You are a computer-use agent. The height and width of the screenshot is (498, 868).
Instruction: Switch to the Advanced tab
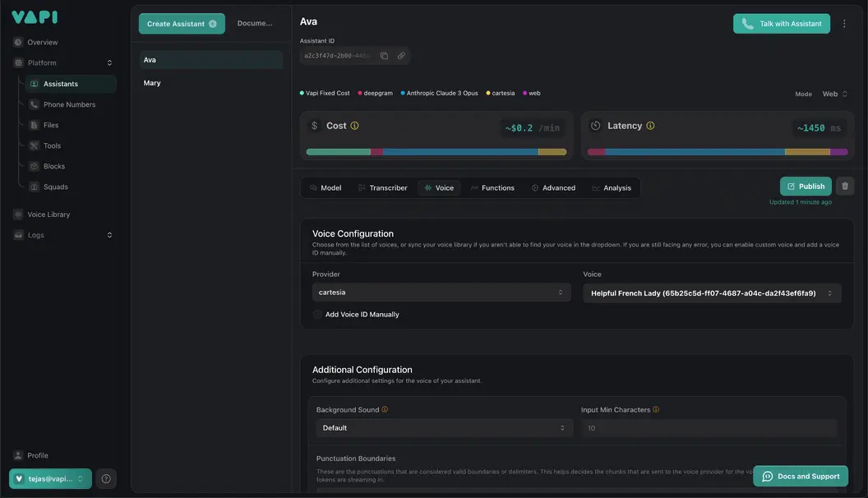click(x=553, y=188)
